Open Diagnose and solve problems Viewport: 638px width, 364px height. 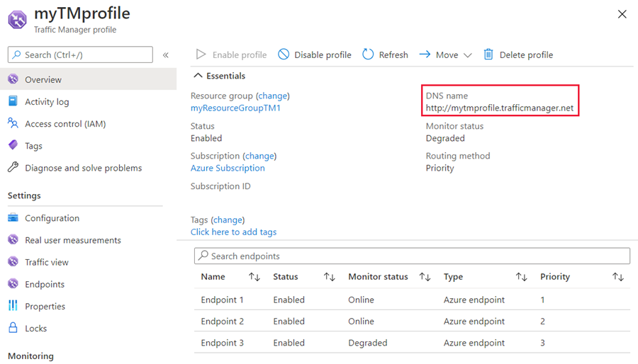(83, 168)
